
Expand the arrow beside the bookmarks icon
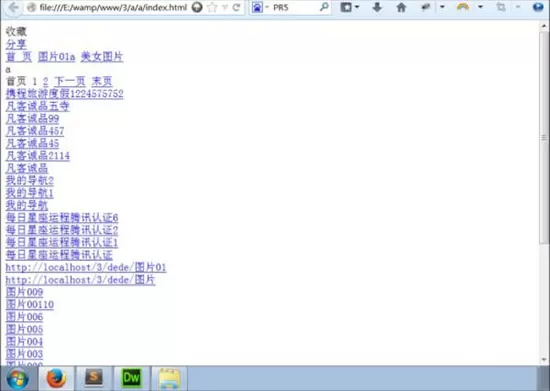pyautogui.click(x=357, y=7)
